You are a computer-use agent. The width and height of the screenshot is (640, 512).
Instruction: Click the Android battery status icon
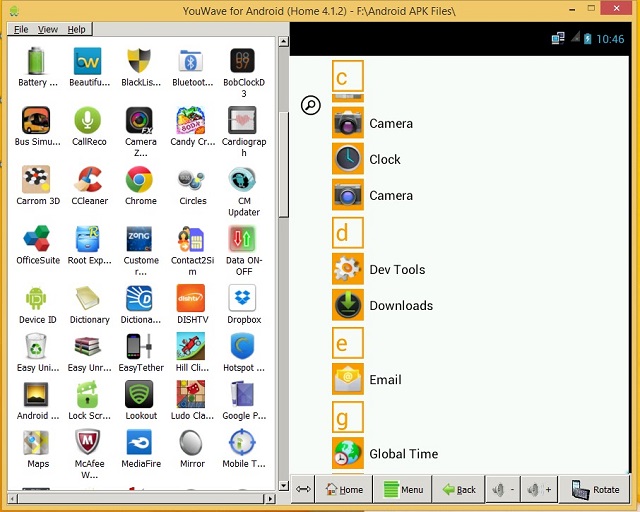(587, 38)
